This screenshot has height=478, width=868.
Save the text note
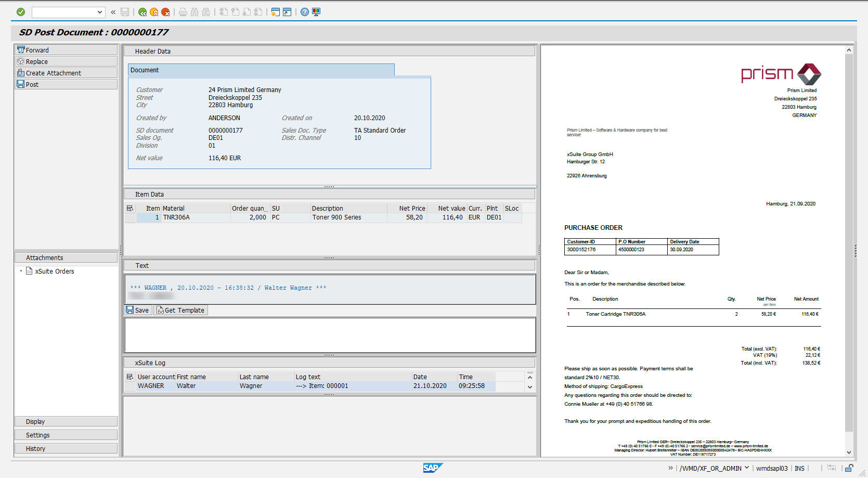pyautogui.click(x=138, y=310)
